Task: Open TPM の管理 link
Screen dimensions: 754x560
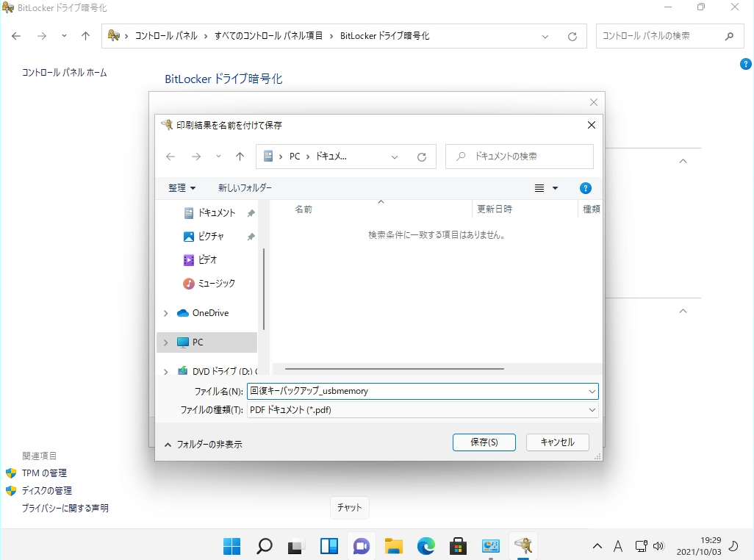Action: coord(44,473)
